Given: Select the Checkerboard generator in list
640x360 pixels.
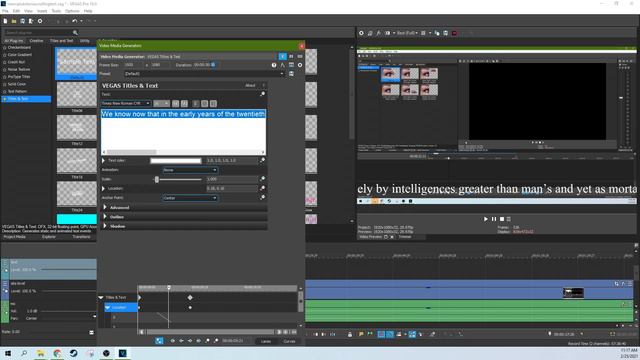Looking at the screenshot, I should click(19, 47).
